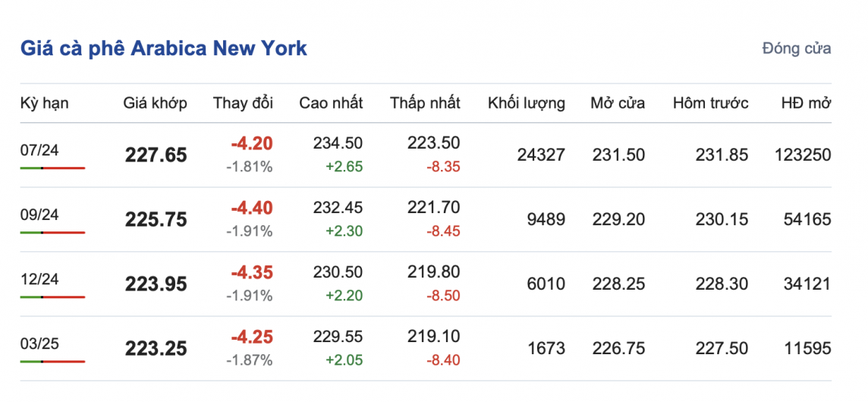Click the Đóng cửa status label
Screen dimensions: 868x402
click(796, 49)
